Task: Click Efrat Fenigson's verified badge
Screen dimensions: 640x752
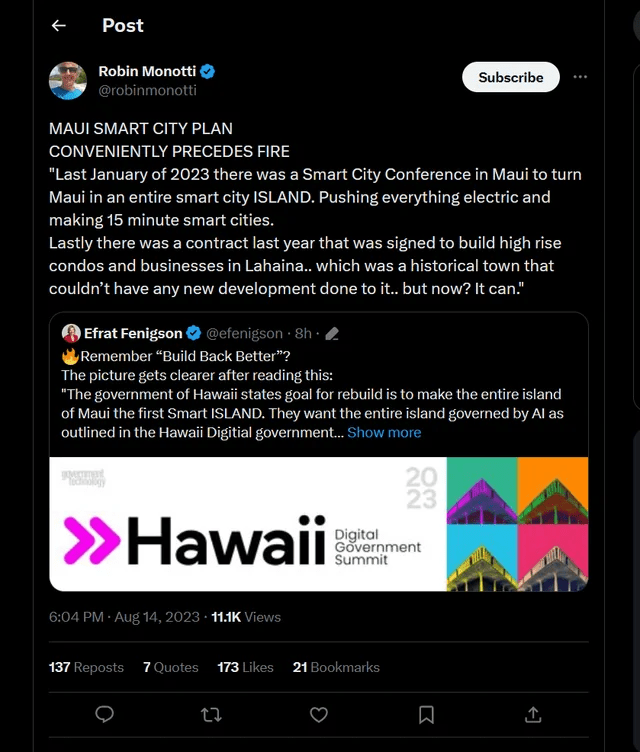Action: pos(193,333)
